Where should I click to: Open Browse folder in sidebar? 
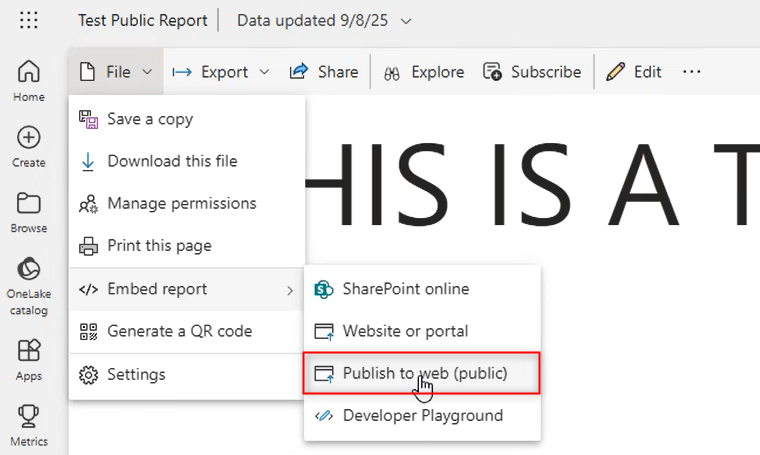pyautogui.click(x=29, y=213)
